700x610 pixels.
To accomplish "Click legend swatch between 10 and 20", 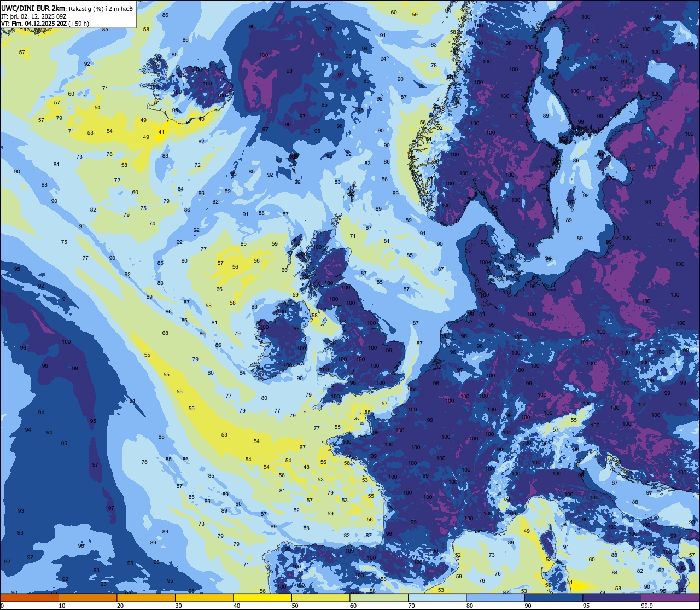I will (x=87, y=597).
